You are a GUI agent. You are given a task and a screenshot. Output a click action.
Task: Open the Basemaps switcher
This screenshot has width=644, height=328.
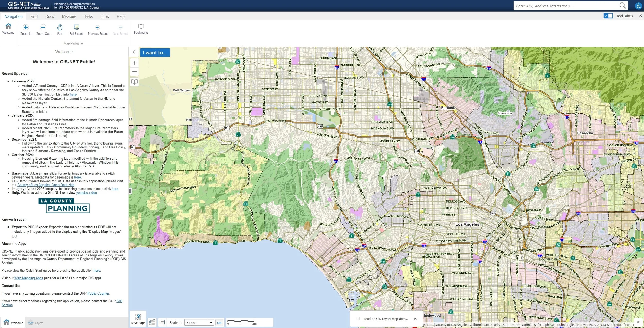(138, 318)
